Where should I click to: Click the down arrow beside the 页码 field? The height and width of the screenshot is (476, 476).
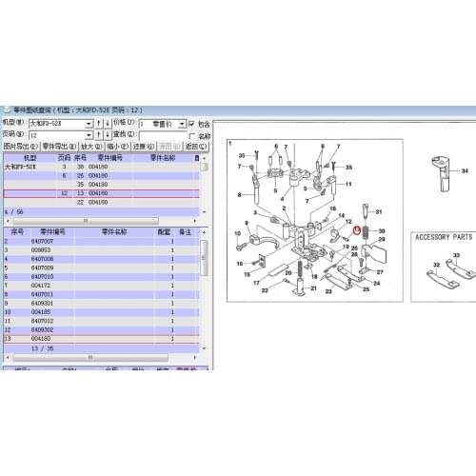pos(108,135)
